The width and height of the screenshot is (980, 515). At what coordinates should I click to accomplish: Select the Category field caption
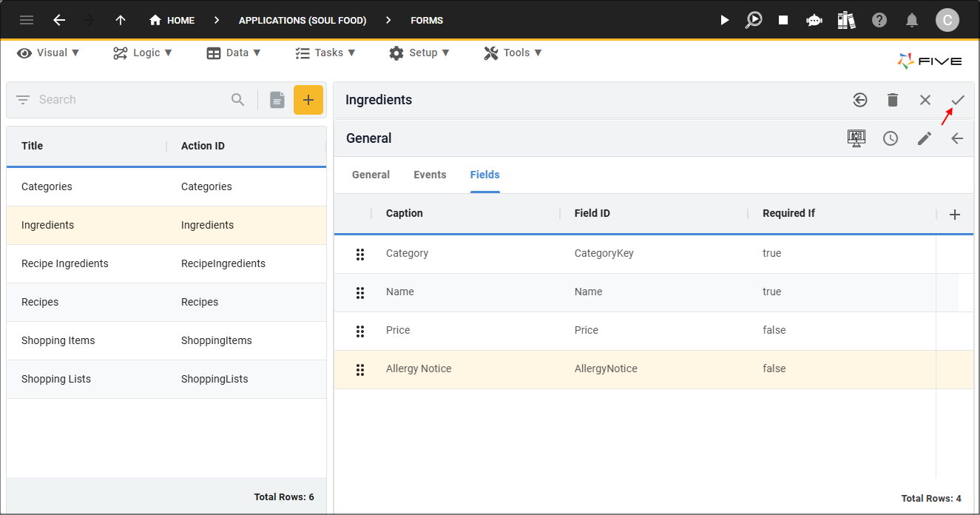pos(407,253)
